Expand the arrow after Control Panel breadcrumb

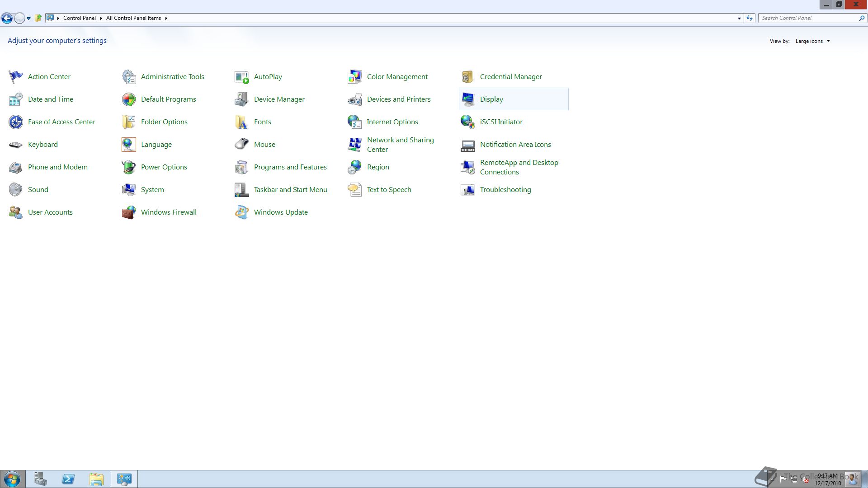(101, 19)
